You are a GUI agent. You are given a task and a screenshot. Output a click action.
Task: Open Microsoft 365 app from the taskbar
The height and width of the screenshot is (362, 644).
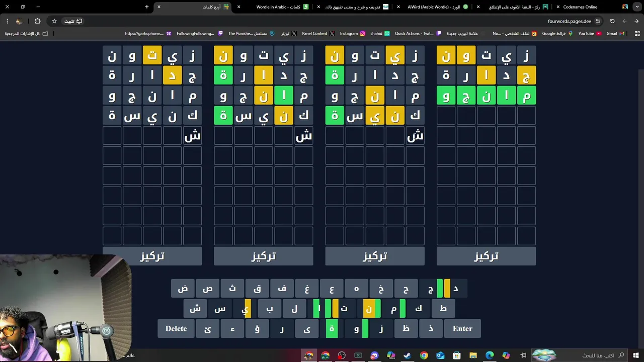coord(391,355)
